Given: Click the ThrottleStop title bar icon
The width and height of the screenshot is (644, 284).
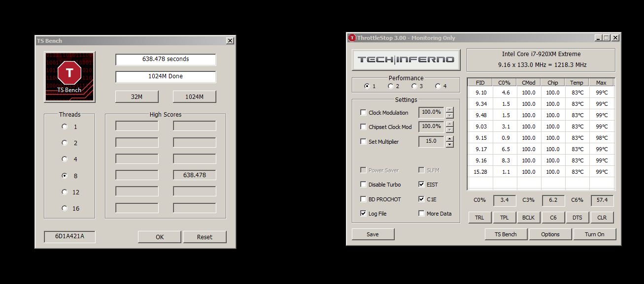Looking at the screenshot, I should pyautogui.click(x=352, y=38).
